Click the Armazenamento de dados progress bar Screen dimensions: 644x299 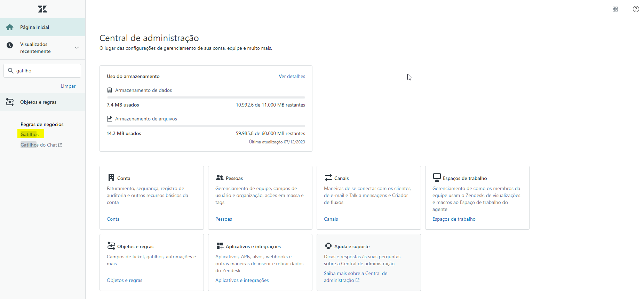206,97
